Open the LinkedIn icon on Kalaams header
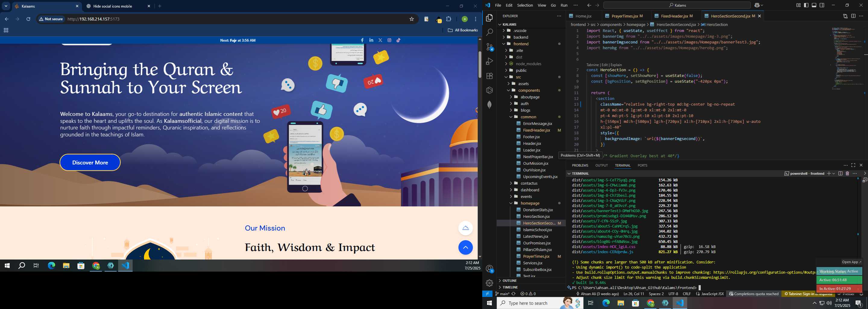This screenshot has height=309, width=868. 371,40
